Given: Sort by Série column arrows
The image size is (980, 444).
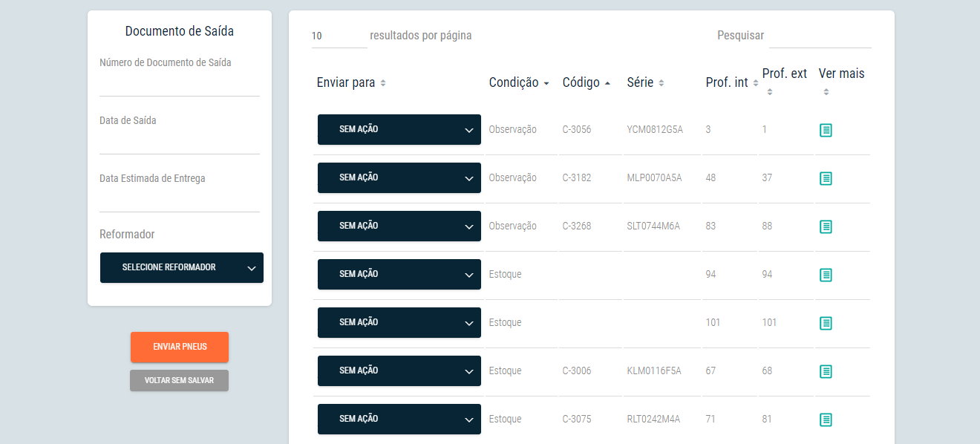Looking at the screenshot, I should point(661,83).
